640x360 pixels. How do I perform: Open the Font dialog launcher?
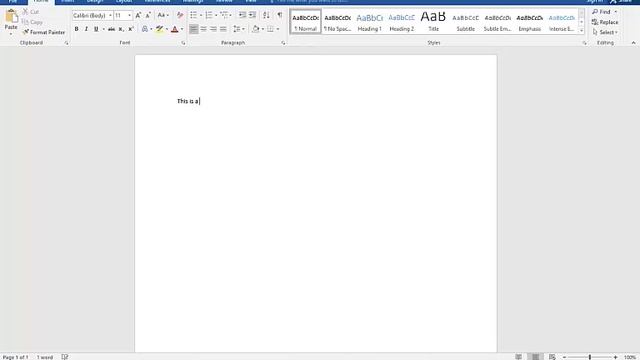(183, 43)
